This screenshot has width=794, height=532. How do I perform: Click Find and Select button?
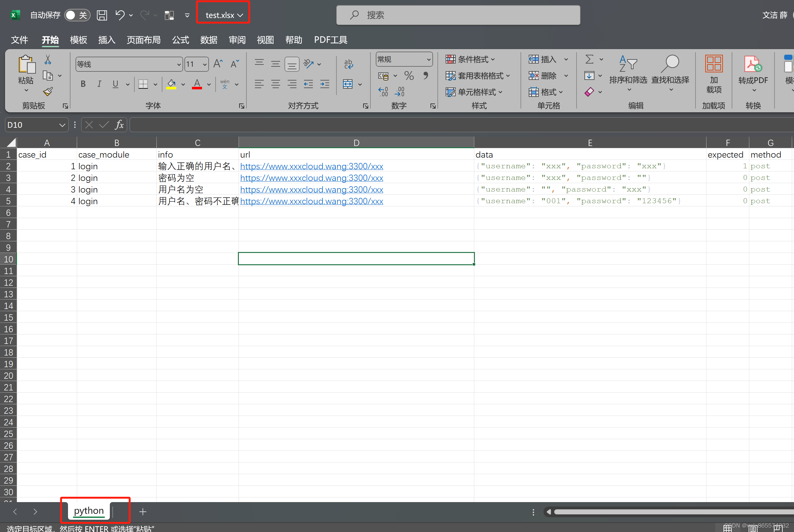click(x=671, y=74)
